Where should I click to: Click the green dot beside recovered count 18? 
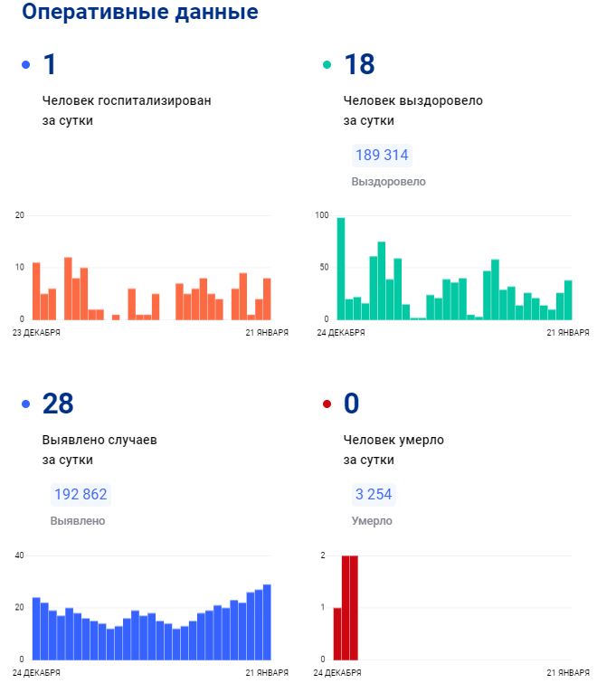[327, 65]
